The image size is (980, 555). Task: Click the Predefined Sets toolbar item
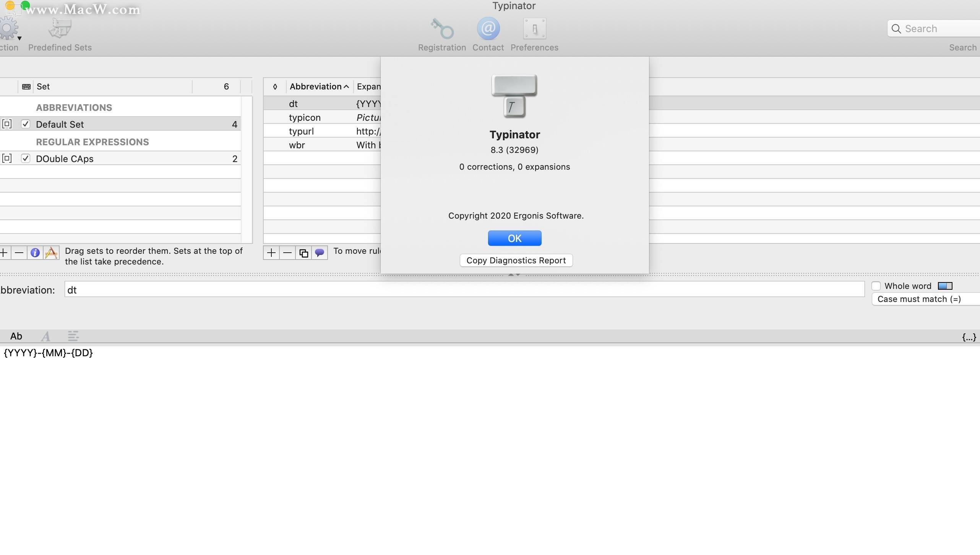tap(60, 34)
